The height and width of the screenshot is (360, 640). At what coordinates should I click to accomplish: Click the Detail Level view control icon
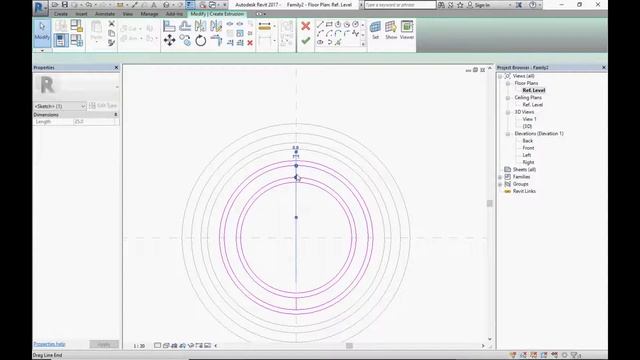coord(157,345)
